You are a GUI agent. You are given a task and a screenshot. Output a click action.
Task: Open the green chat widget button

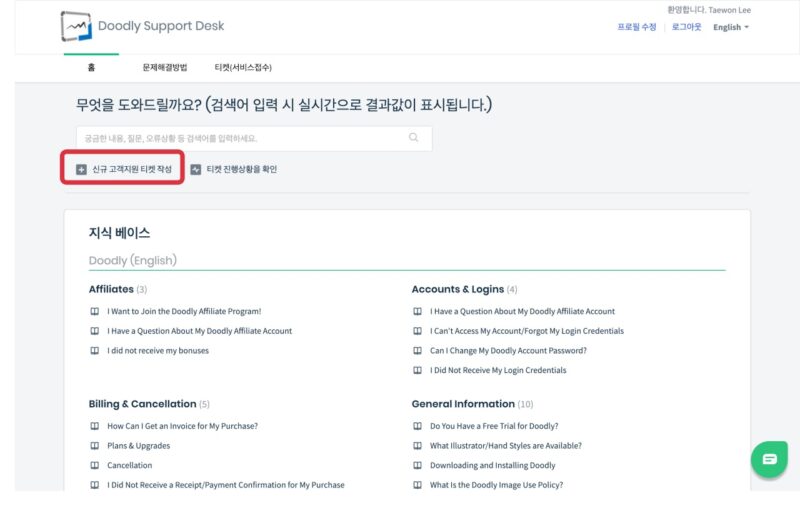[769, 459]
